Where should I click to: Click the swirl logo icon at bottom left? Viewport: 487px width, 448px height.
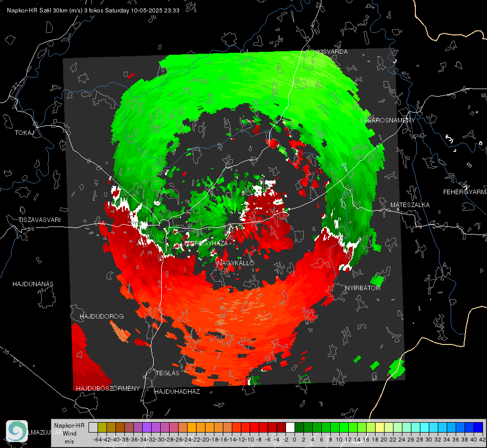[17, 431]
